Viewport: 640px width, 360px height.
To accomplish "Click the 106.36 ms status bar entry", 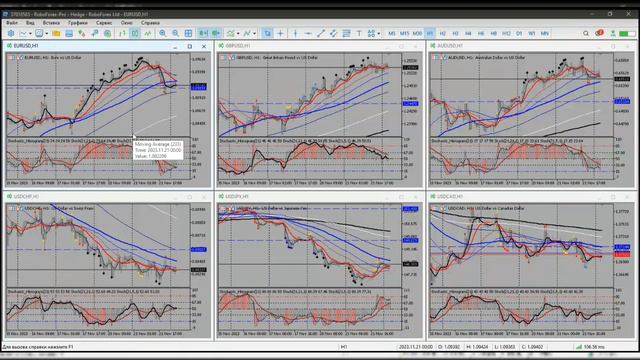I will click(x=590, y=347).
